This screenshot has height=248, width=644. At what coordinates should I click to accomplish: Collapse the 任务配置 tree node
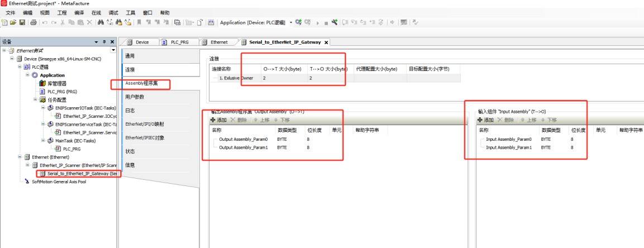pos(35,99)
